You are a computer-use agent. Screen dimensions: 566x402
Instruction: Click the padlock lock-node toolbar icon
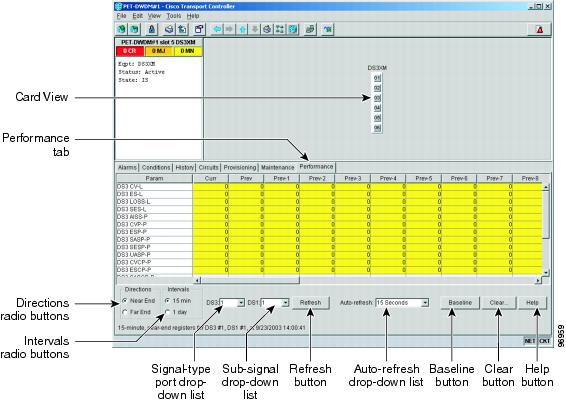152,29
